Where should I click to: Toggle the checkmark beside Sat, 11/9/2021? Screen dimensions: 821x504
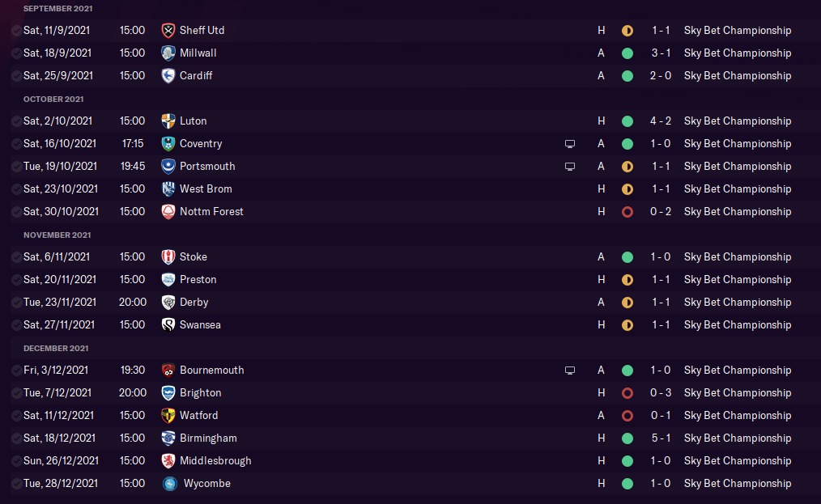(x=17, y=31)
